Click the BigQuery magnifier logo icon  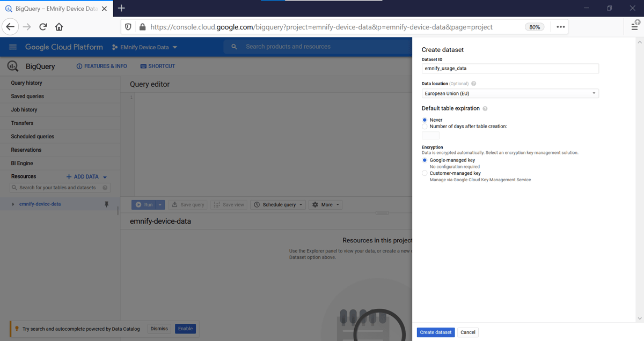click(13, 66)
